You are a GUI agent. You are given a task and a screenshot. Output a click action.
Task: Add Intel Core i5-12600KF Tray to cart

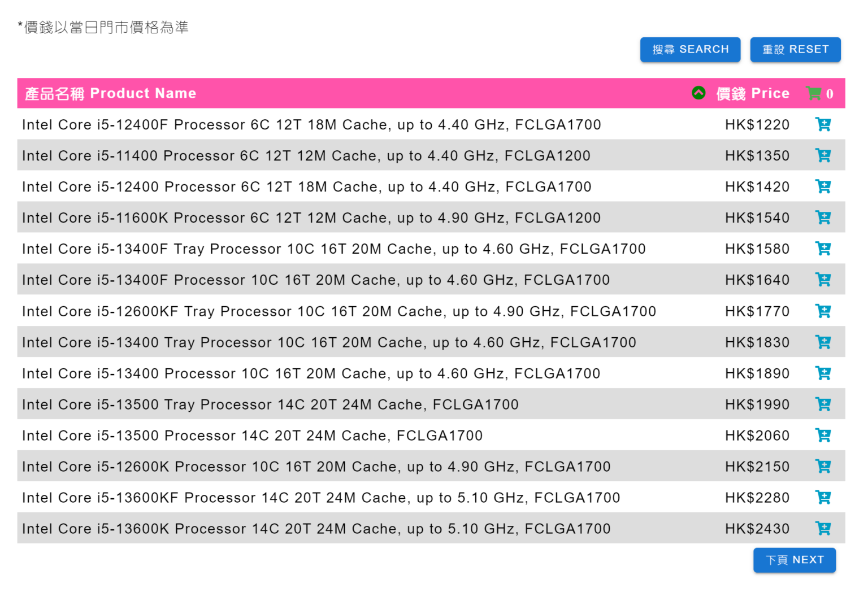tap(823, 311)
